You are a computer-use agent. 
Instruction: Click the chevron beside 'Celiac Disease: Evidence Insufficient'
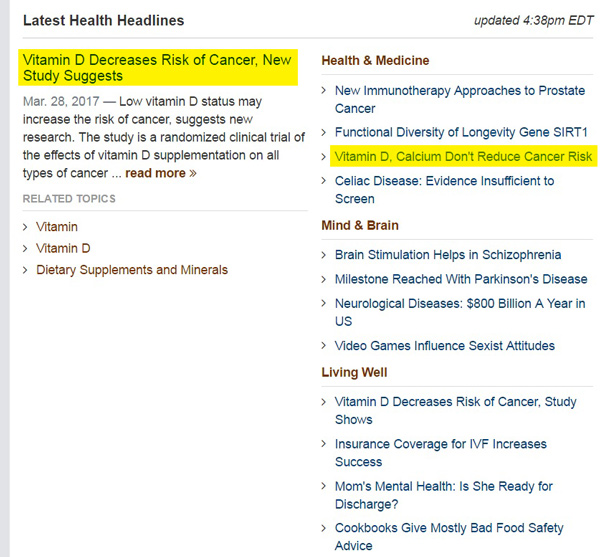324,181
